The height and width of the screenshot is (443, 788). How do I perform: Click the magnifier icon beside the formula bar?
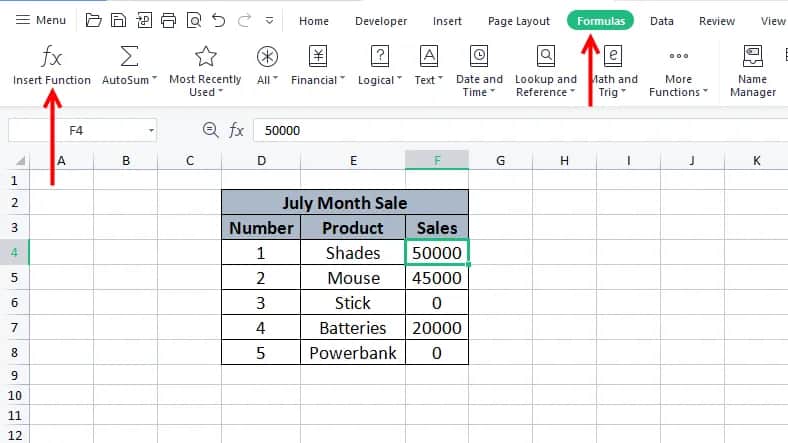(210, 129)
